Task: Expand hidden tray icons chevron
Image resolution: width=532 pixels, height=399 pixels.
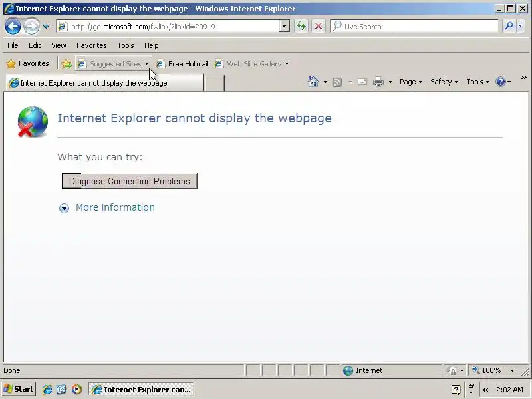Action: [x=485, y=390]
